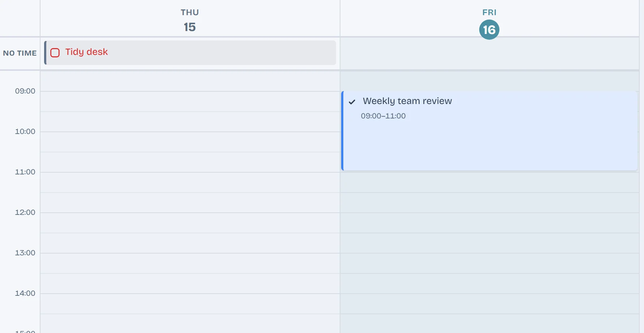This screenshot has height=333, width=644.
Task: Select the 09:00–11:00 time text
Action: click(x=383, y=116)
